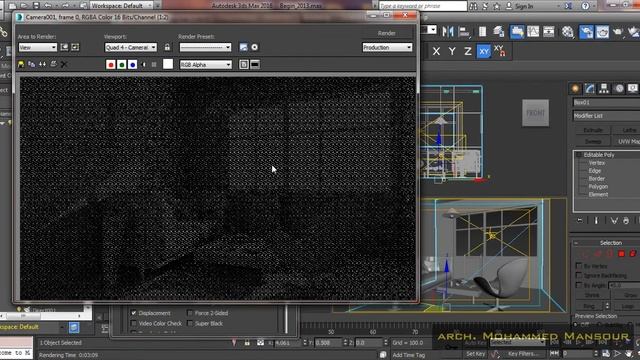The height and width of the screenshot is (360, 640).
Task: Open Render Preset dropdown
Action: [x=205, y=47]
